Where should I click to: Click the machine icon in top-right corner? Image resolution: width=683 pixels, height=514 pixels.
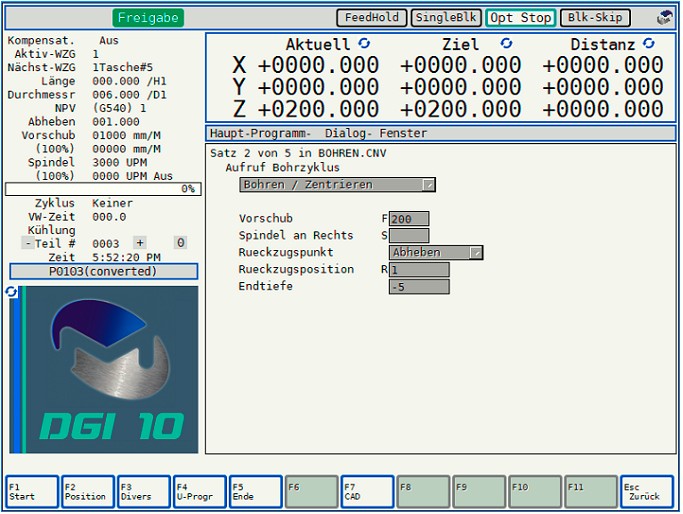(665, 18)
